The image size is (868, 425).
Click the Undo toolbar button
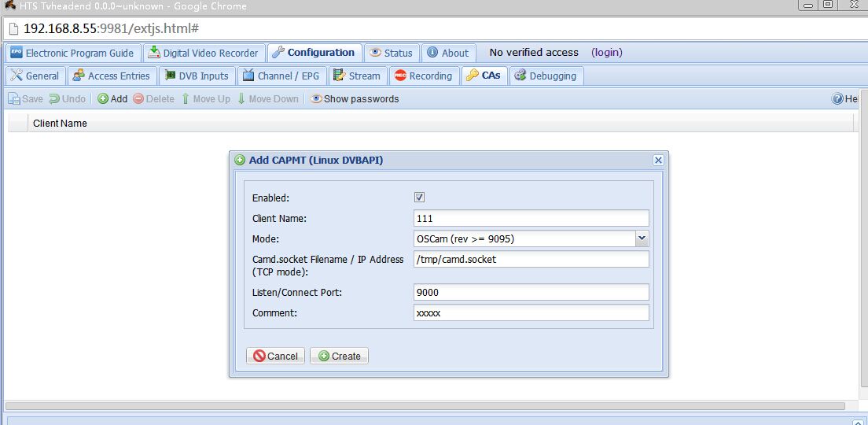[x=67, y=99]
